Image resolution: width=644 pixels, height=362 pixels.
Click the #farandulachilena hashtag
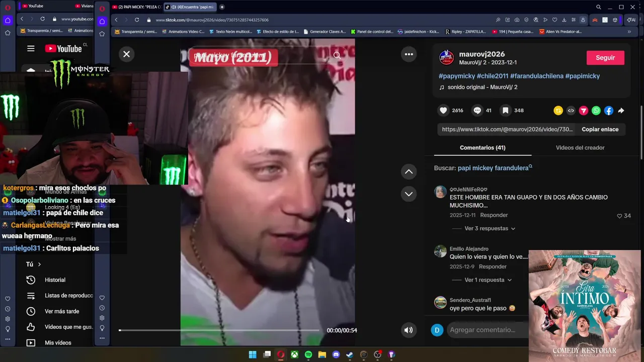(x=536, y=76)
